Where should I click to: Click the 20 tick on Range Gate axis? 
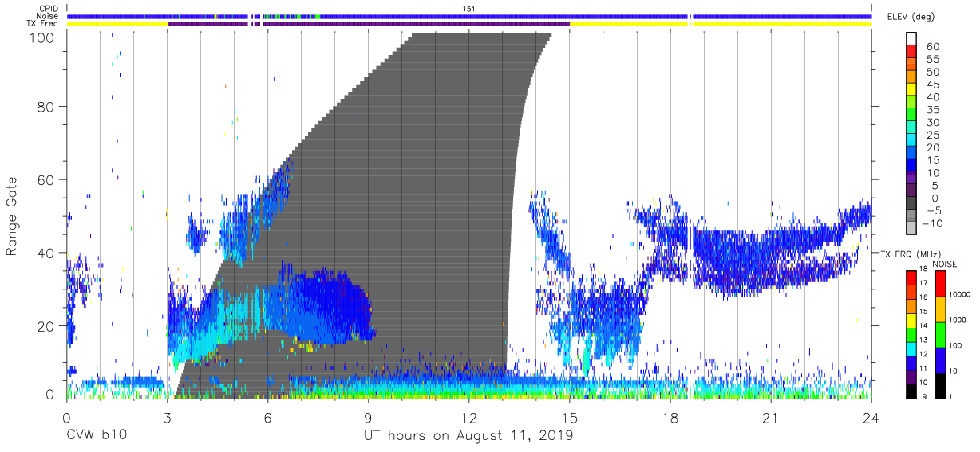pos(48,326)
